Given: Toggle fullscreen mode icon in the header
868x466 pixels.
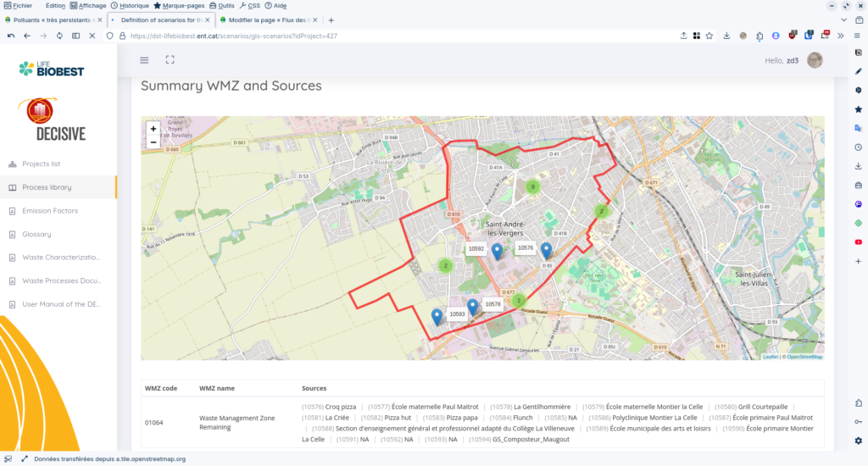Looking at the screenshot, I should [x=170, y=60].
